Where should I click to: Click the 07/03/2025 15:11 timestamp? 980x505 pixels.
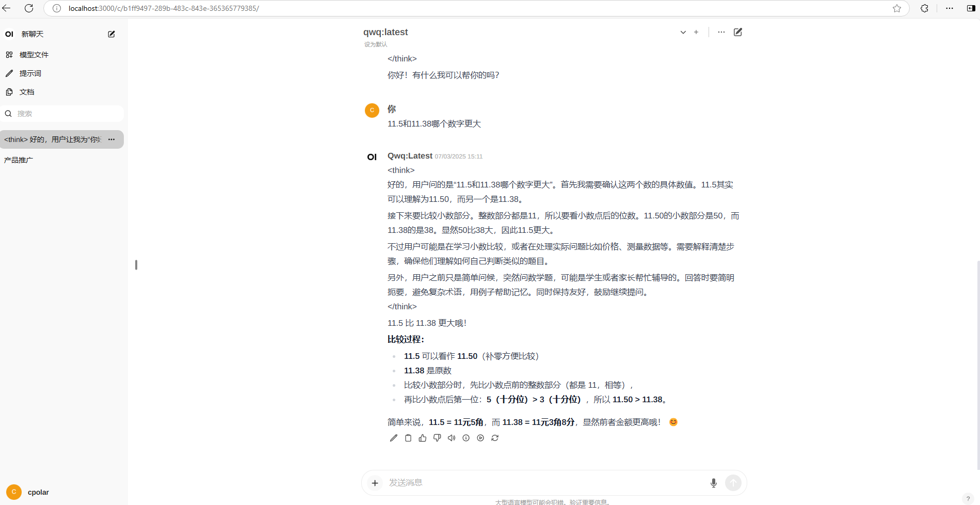(x=459, y=156)
